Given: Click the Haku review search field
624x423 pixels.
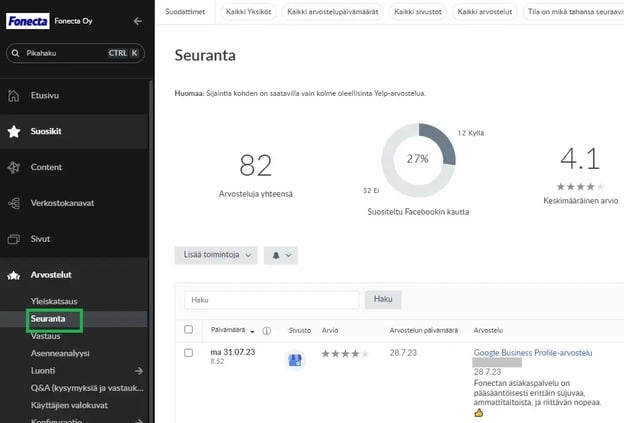Looking at the screenshot, I should click(x=271, y=300).
